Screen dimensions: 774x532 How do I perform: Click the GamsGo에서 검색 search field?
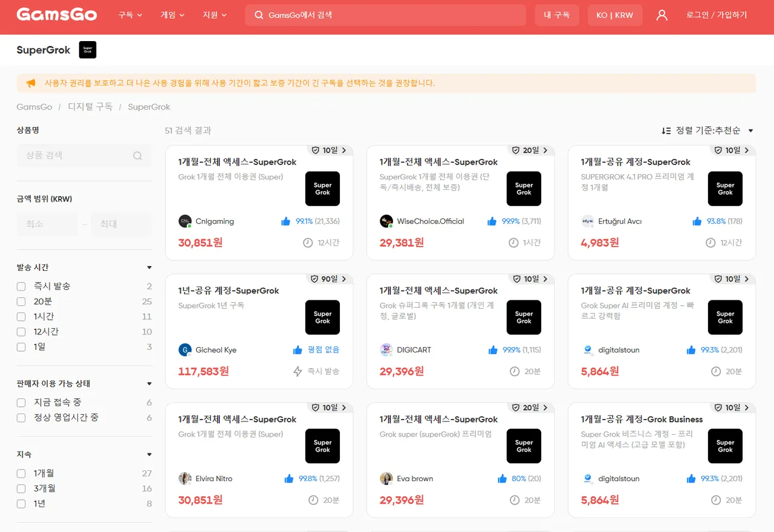pos(385,15)
